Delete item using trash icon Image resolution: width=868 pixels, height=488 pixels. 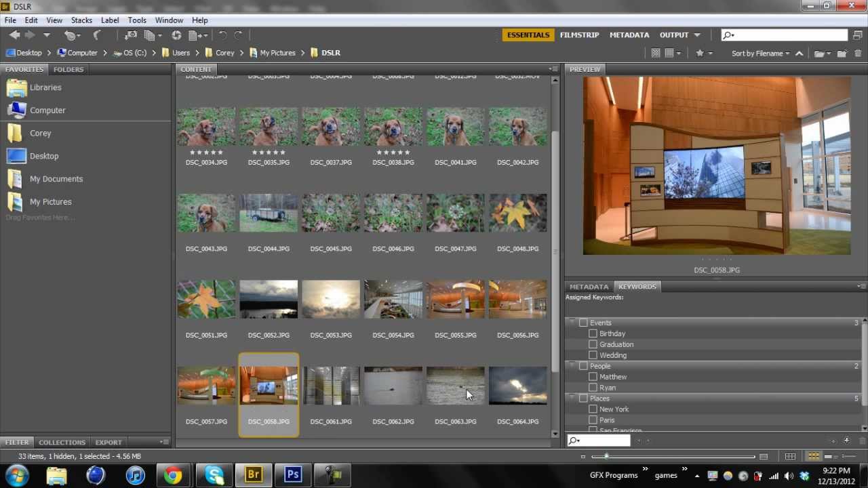coord(858,54)
